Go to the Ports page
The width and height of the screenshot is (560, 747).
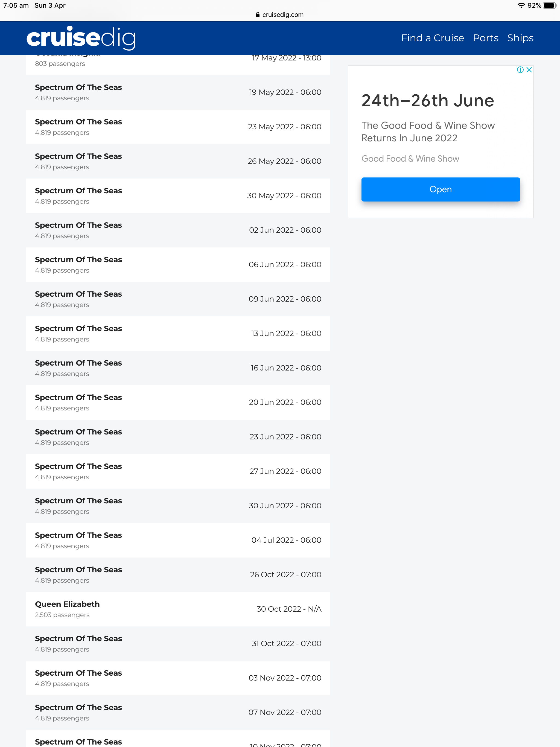pos(485,38)
